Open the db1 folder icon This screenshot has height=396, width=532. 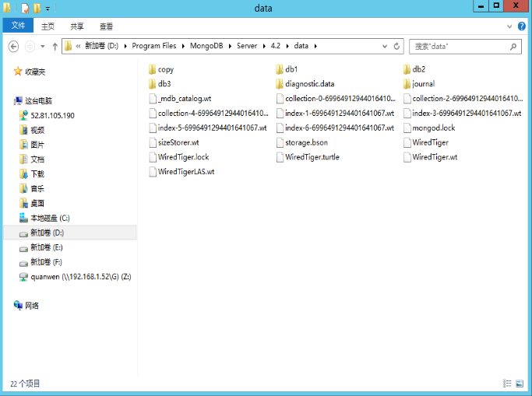tap(280, 70)
